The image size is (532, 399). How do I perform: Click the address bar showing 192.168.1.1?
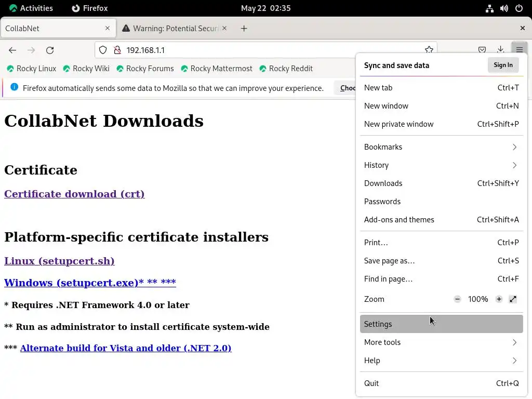(265, 50)
